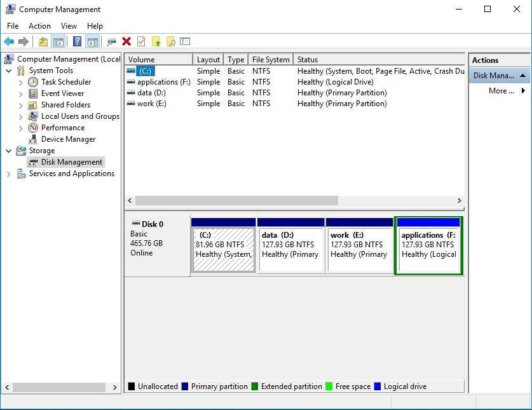Click the Logical drive legend swatch
532x410 pixels.
click(378, 386)
